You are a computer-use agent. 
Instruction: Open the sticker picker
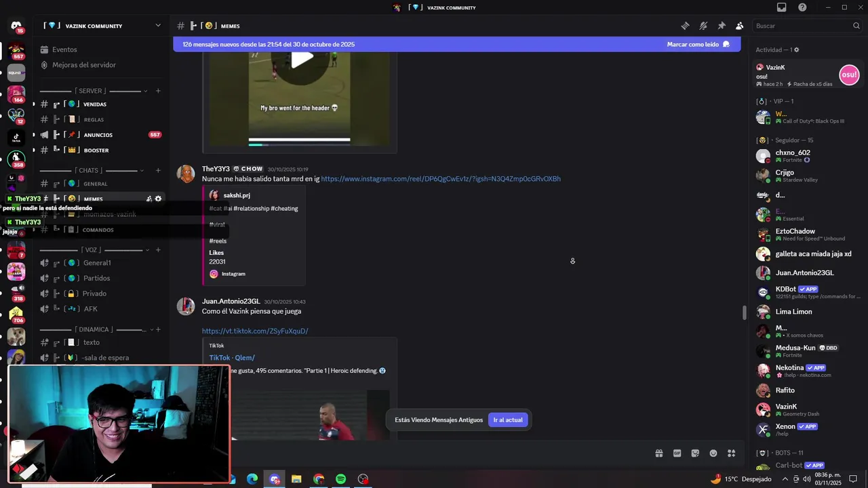[695, 453]
